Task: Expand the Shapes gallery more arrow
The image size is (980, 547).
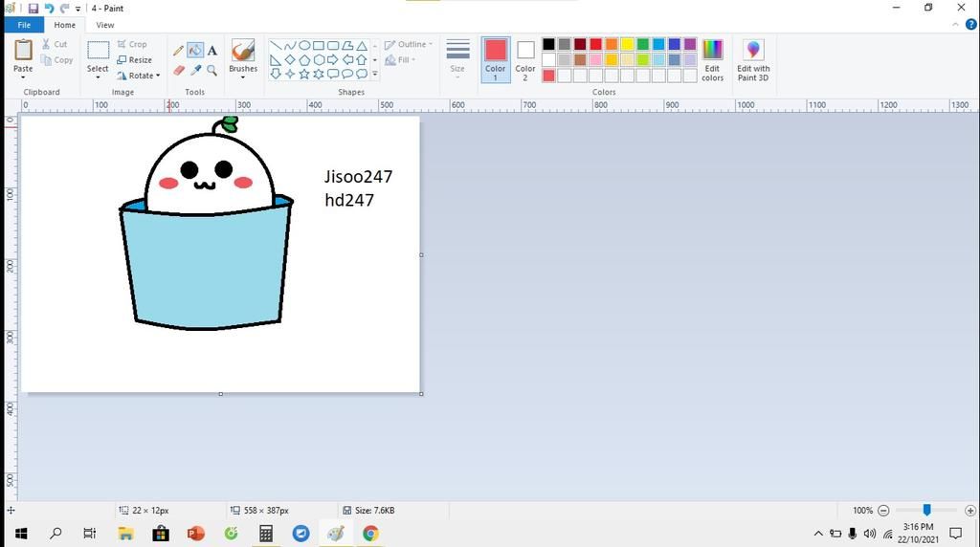Action: click(x=375, y=74)
